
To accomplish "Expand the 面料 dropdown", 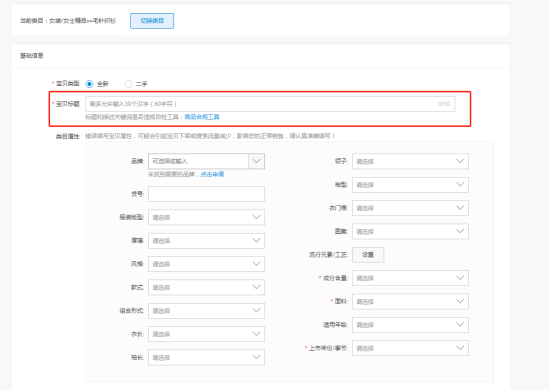I will point(410,301).
